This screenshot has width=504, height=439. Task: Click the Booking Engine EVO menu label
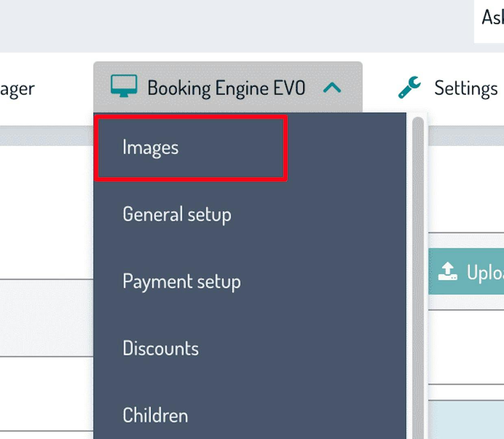[226, 88]
